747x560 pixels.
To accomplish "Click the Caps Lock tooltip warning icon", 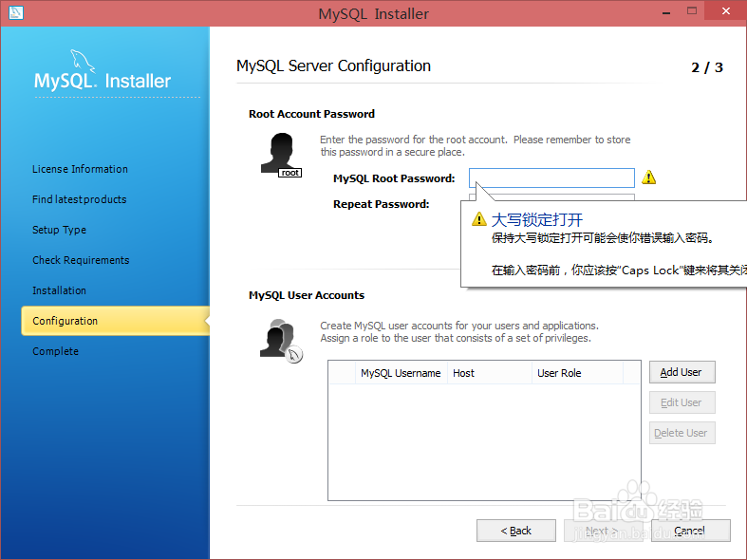I will pyautogui.click(x=478, y=219).
